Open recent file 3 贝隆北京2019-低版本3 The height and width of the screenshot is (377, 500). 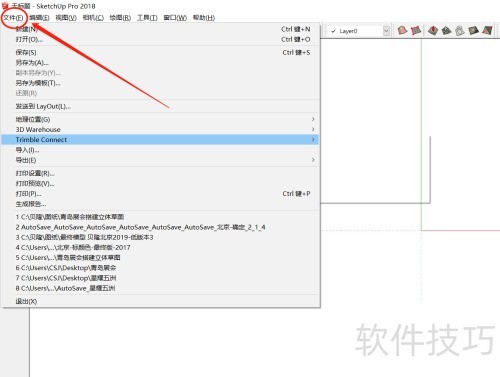coord(161,237)
